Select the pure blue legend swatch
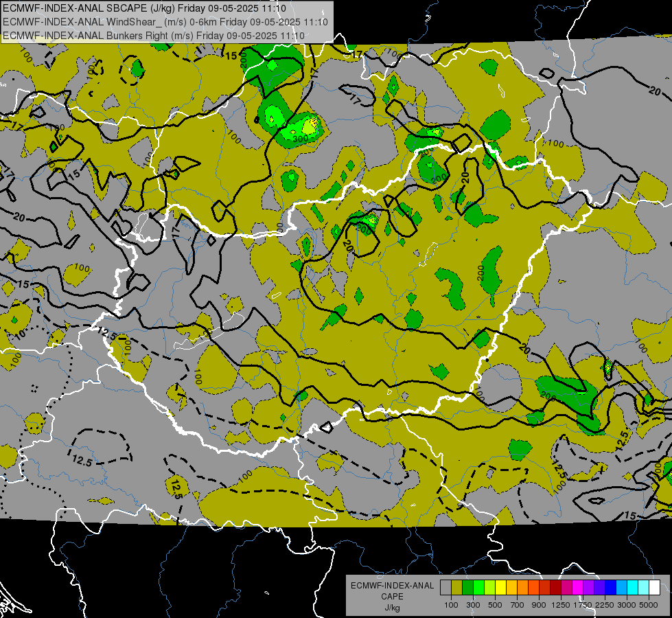Screen dimensions: 672x618 click(x=611, y=587)
